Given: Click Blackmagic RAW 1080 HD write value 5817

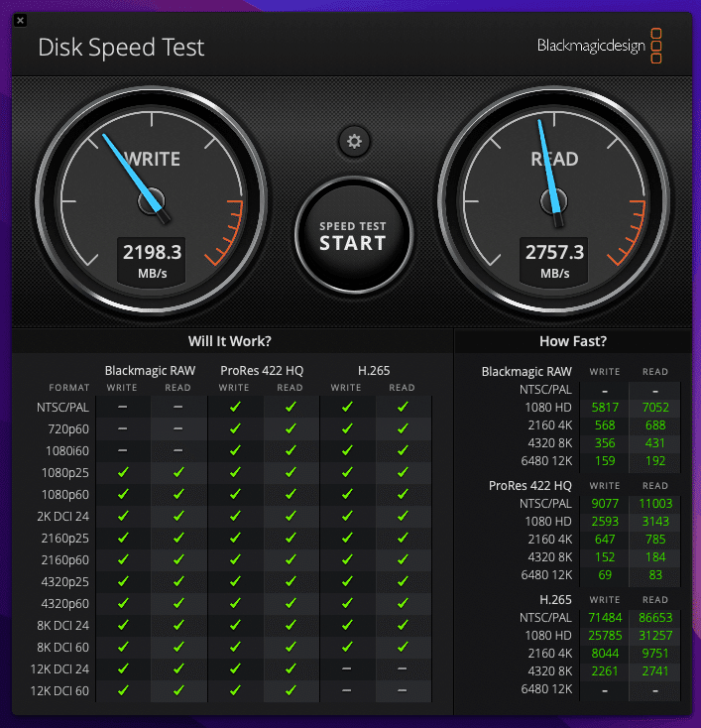Looking at the screenshot, I should (x=605, y=408).
